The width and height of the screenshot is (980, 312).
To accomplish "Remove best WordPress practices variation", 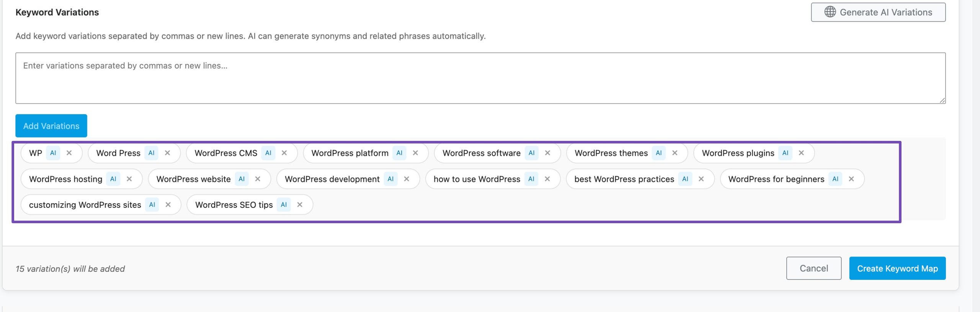I will [701, 179].
